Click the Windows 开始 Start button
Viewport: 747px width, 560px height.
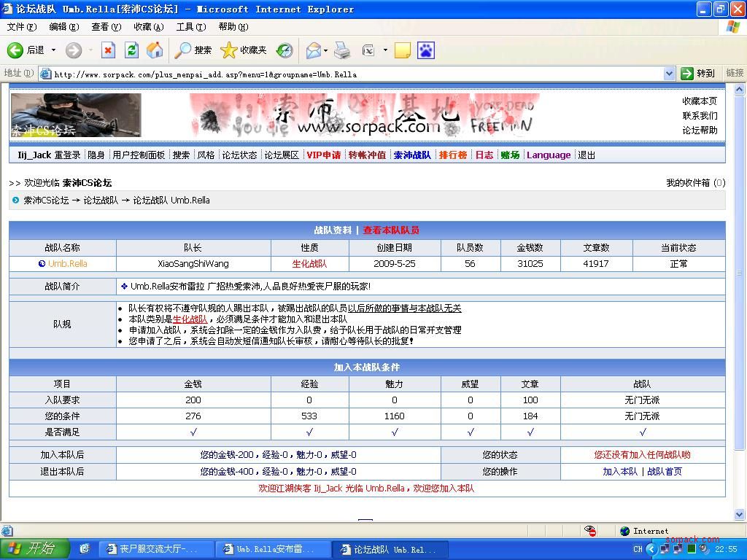point(34,549)
